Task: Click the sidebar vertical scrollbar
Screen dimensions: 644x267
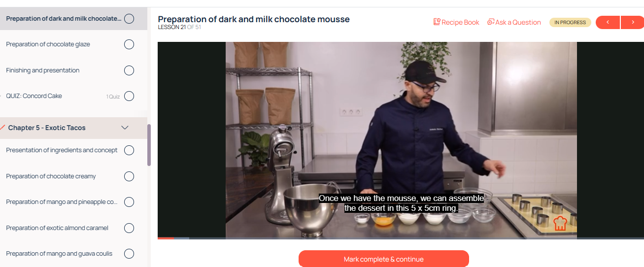Action: pyautogui.click(x=149, y=145)
